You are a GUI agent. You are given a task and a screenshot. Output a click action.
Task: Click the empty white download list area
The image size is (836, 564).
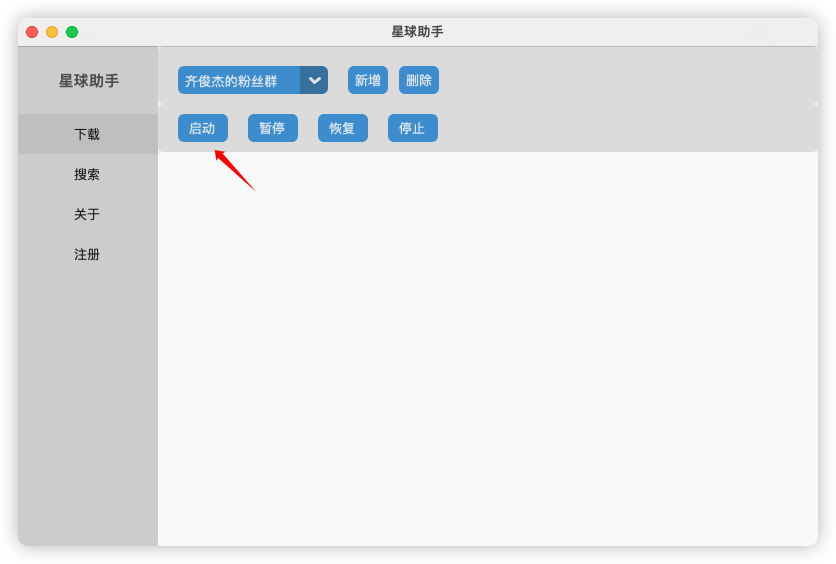488,349
